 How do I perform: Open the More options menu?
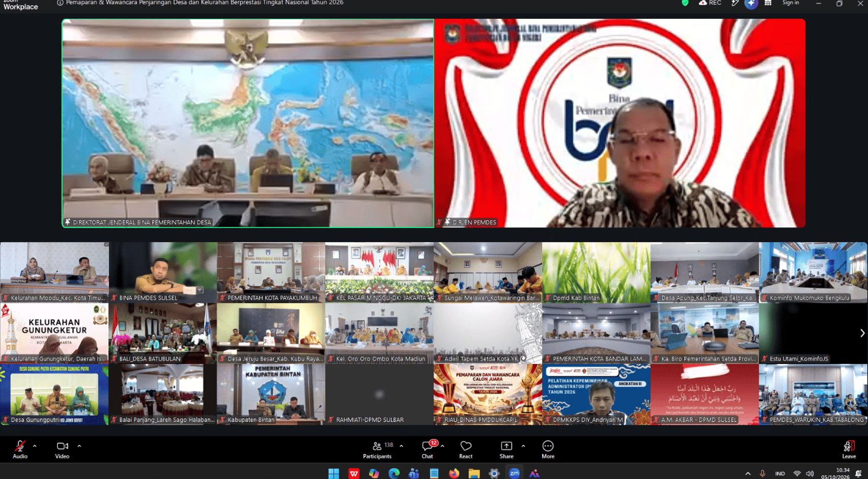(548, 449)
